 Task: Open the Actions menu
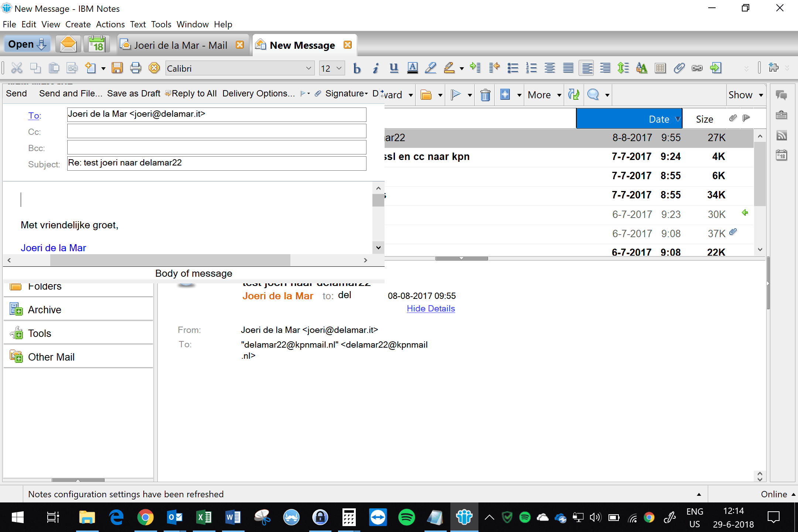coord(110,24)
